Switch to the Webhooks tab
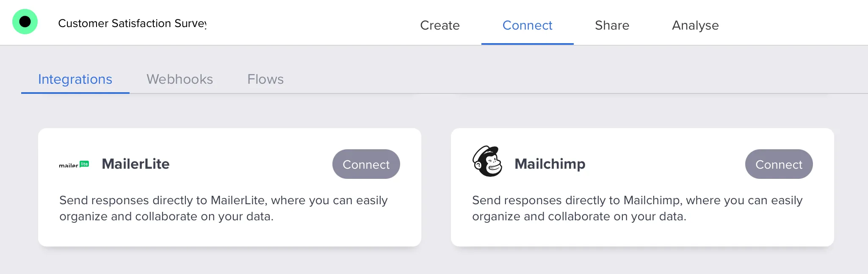This screenshot has width=868, height=274. tap(180, 79)
